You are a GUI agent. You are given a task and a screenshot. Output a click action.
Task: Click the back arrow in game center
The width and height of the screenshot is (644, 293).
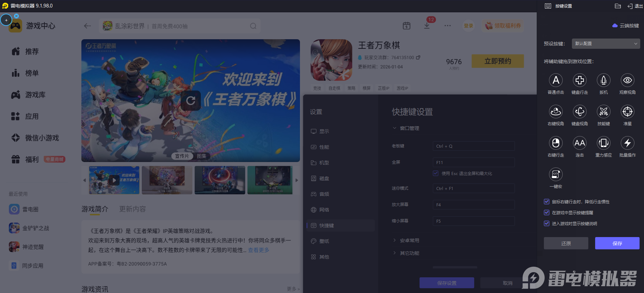pos(87,26)
